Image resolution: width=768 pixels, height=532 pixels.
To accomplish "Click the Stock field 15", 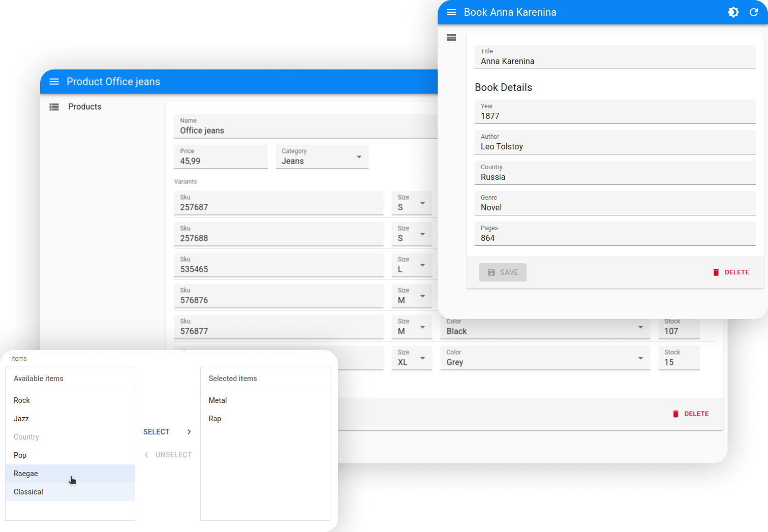I will [x=679, y=358].
